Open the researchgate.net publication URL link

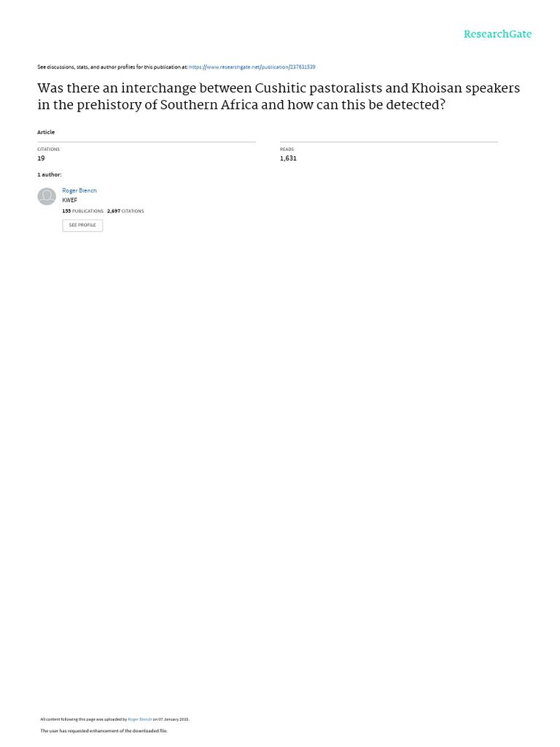tap(252, 67)
